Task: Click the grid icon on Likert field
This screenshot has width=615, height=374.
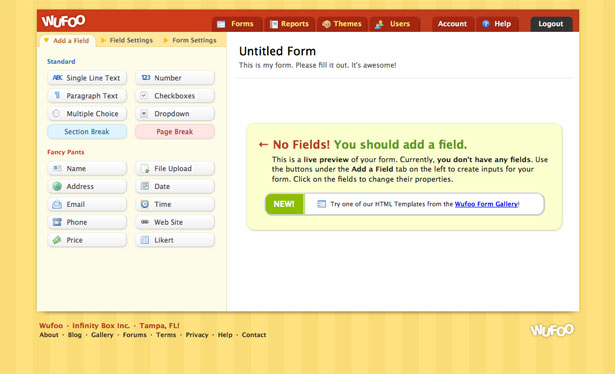Action: pos(145,240)
